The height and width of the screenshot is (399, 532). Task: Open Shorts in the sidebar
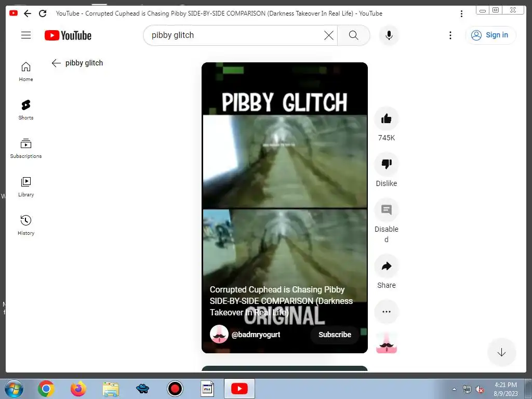[26, 110]
